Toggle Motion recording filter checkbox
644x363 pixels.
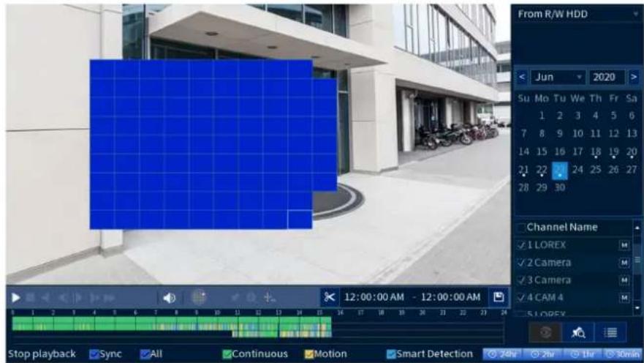[x=309, y=354]
